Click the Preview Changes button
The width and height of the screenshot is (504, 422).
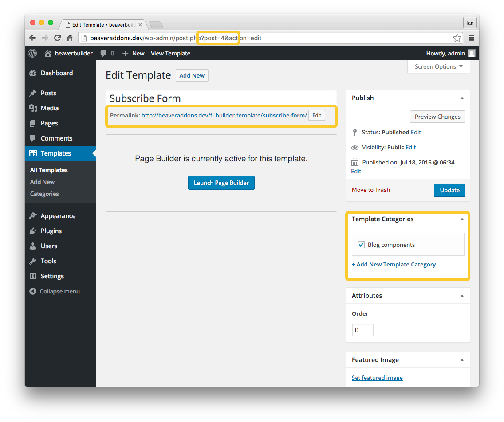[x=437, y=117]
